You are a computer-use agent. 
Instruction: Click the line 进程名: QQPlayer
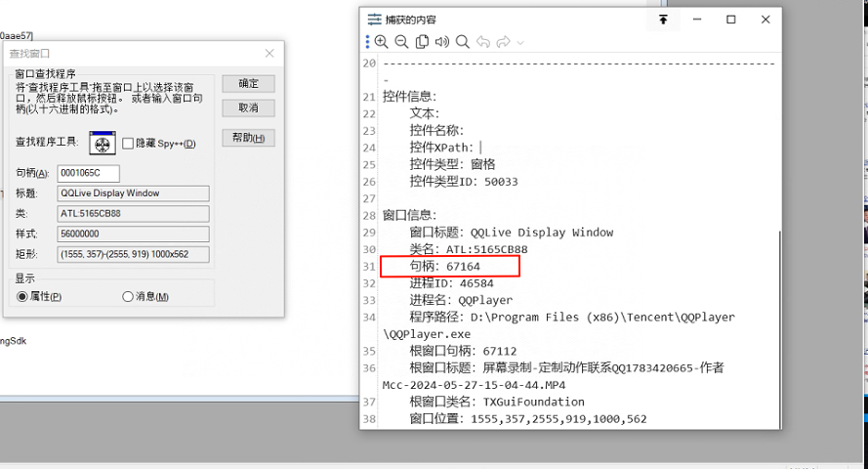click(461, 300)
